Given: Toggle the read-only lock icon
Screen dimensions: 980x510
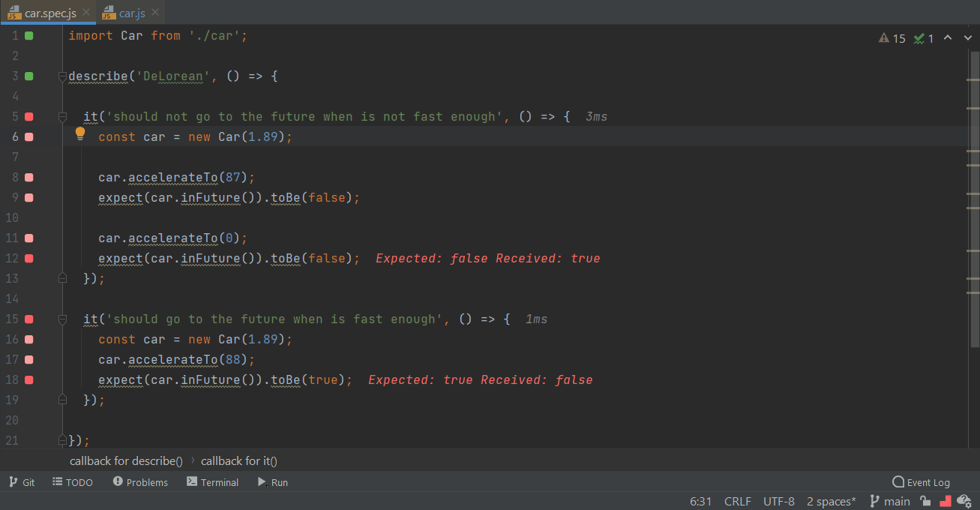Looking at the screenshot, I should coord(926,501).
